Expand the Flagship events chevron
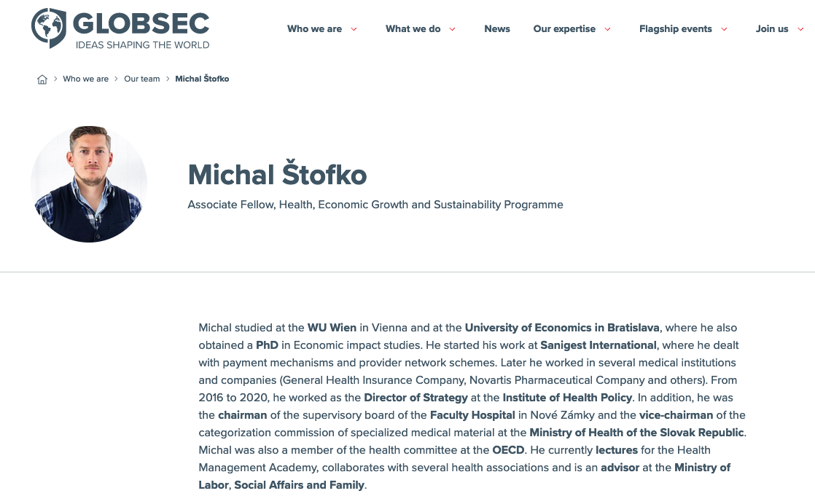The width and height of the screenshot is (815, 504). point(724,29)
